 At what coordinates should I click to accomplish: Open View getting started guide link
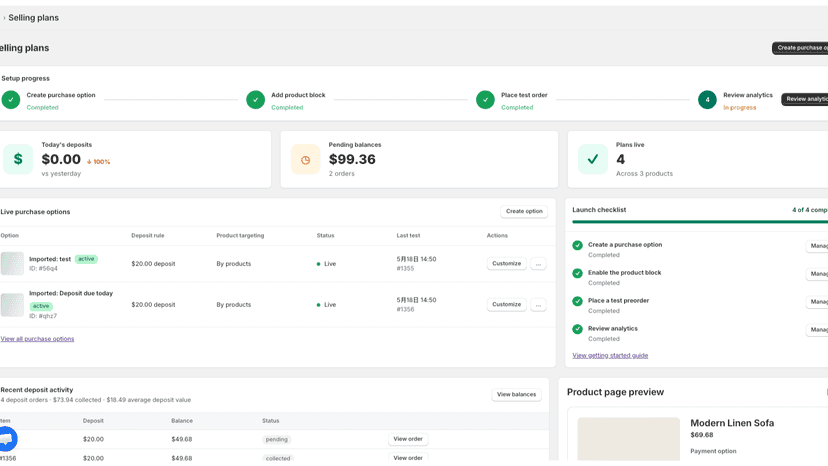tap(610, 356)
